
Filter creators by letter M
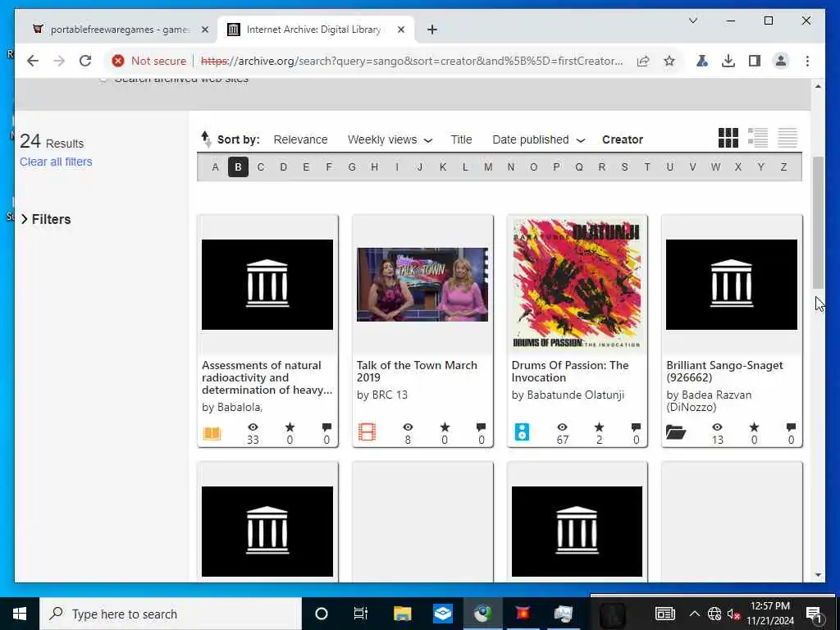[488, 167]
